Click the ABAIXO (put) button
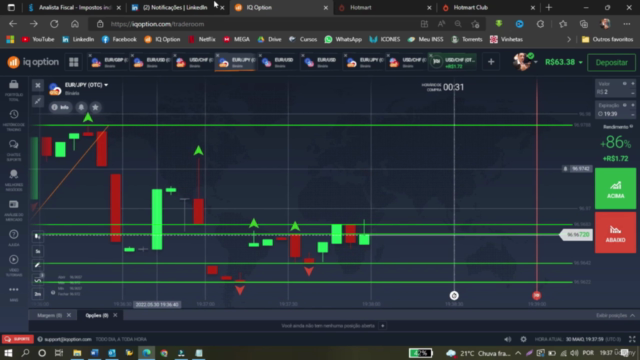 (615, 233)
